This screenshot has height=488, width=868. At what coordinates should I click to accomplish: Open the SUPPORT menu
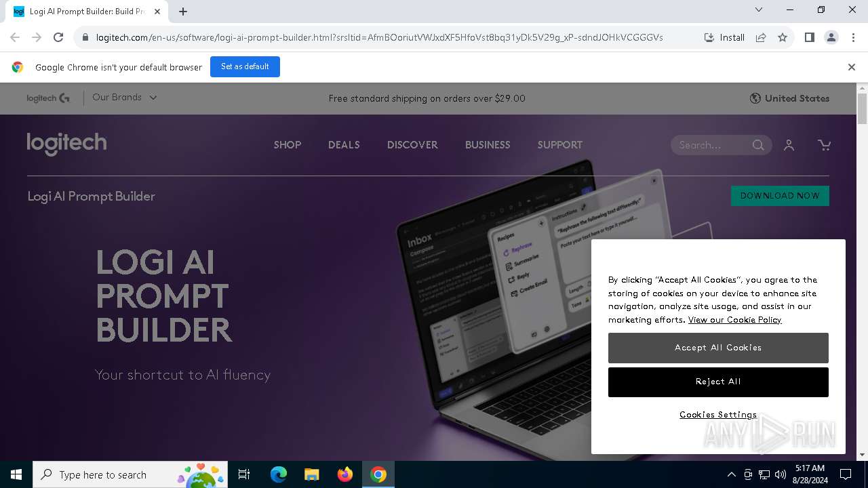560,145
